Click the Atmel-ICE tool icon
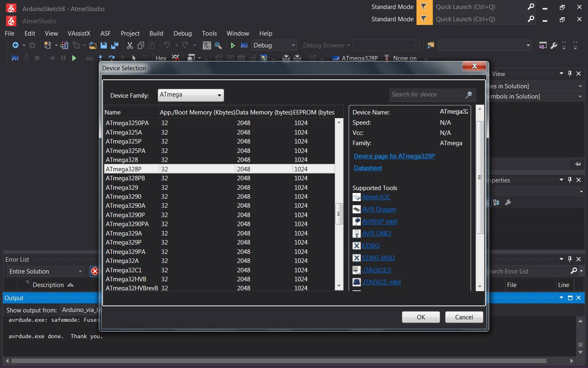Image resolution: width=588 pixels, height=368 pixels. click(356, 197)
